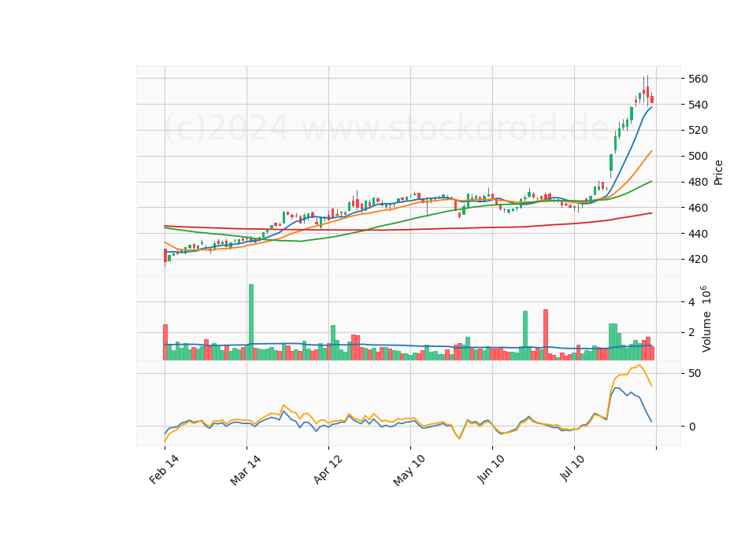The height and width of the screenshot is (543, 756).
Task: Click the right end of the red moving average line
Action: pos(652,213)
